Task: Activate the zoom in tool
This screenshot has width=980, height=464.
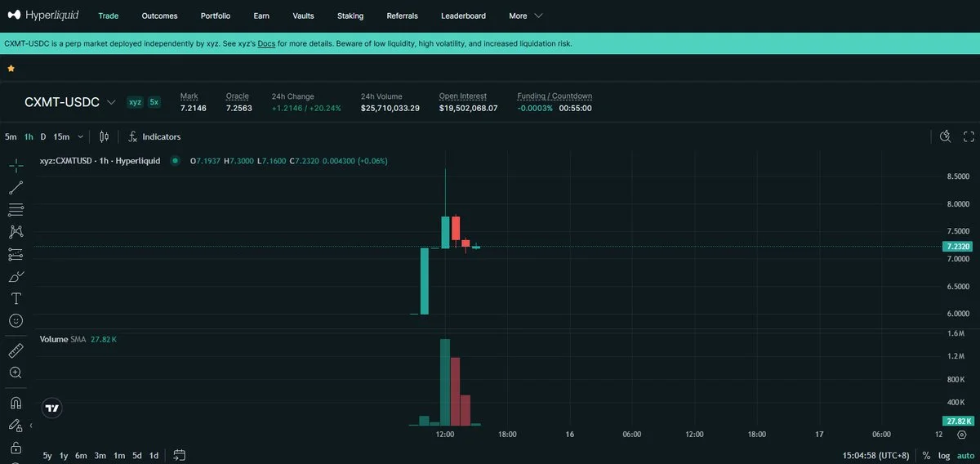Action: (16, 373)
